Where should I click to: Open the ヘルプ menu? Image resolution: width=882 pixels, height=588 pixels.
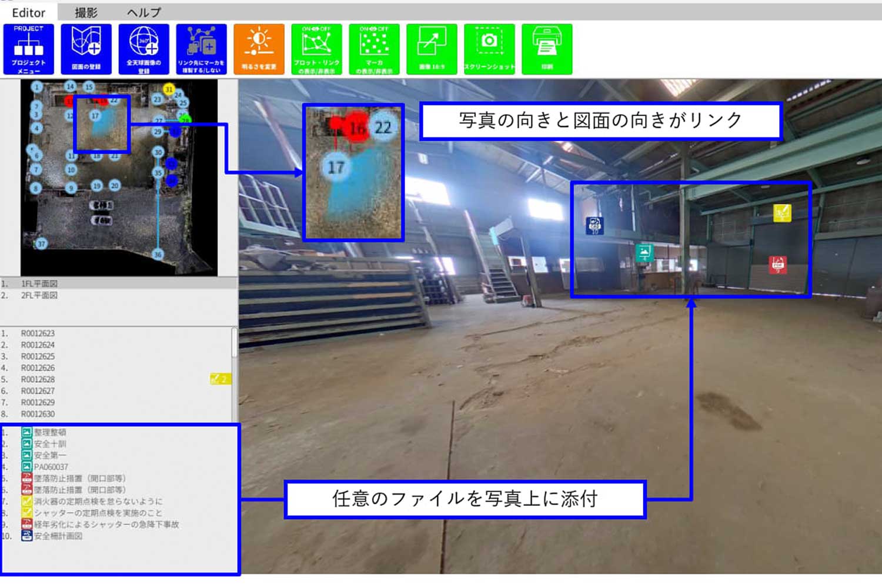pos(143,12)
